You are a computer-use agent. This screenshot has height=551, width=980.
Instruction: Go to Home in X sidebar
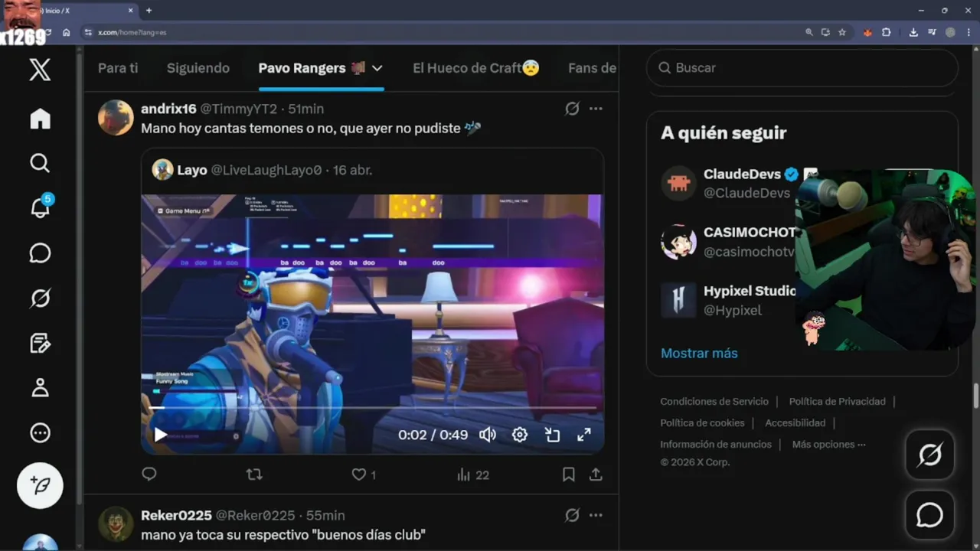(x=40, y=119)
